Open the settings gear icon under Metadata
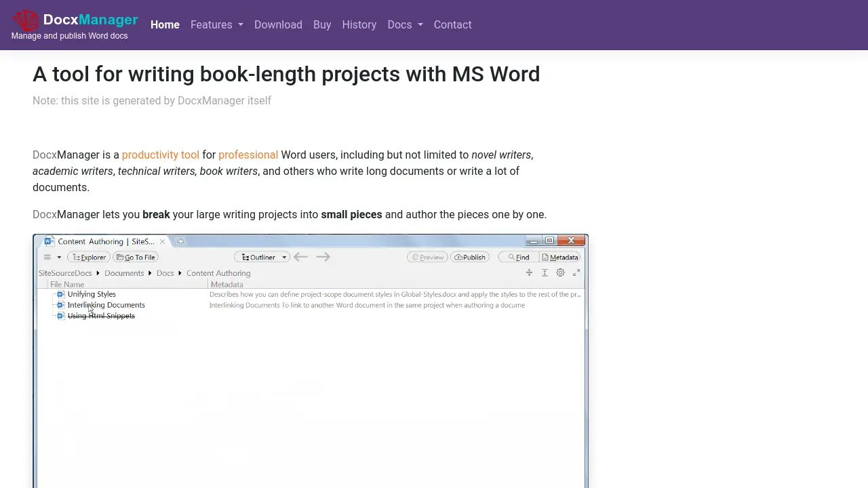The width and height of the screenshot is (868, 488). (x=560, y=272)
